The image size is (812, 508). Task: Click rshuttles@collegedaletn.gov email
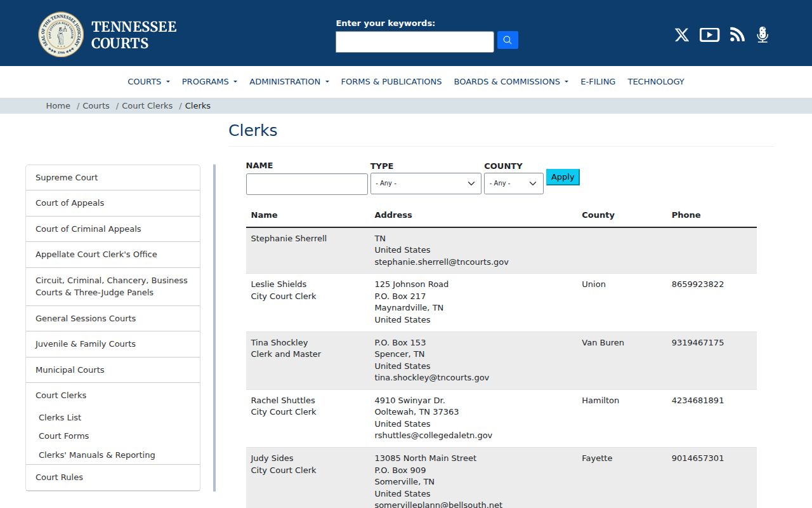pyautogui.click(x=433, y=436)
